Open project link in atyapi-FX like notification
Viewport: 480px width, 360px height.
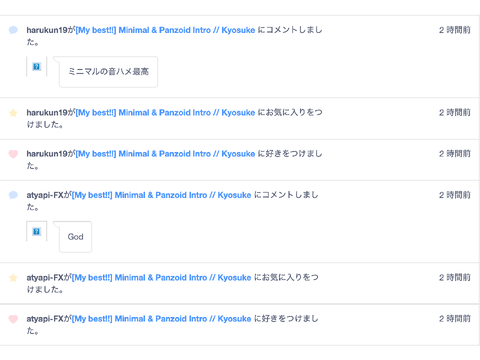tap(161, 319)
